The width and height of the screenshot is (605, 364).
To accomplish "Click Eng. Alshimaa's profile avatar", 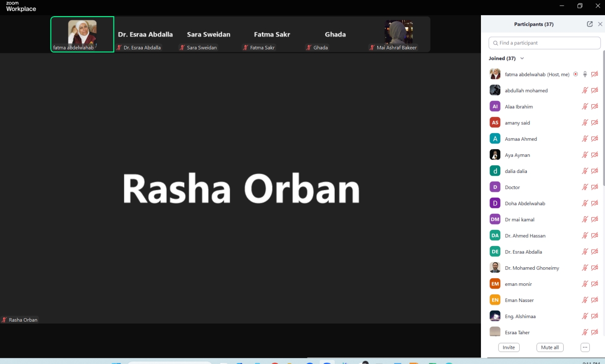I will pyautogui.click(x=495, y=316).
